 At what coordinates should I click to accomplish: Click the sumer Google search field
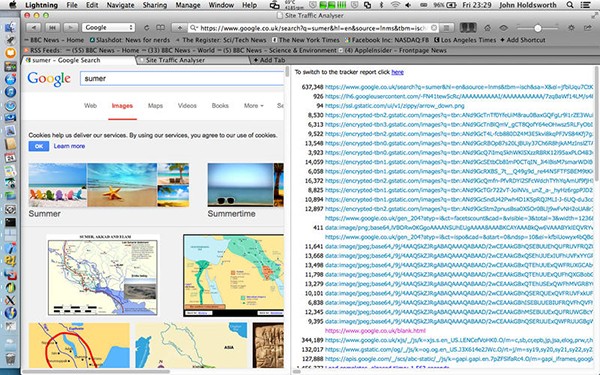(x=182, y=78)
